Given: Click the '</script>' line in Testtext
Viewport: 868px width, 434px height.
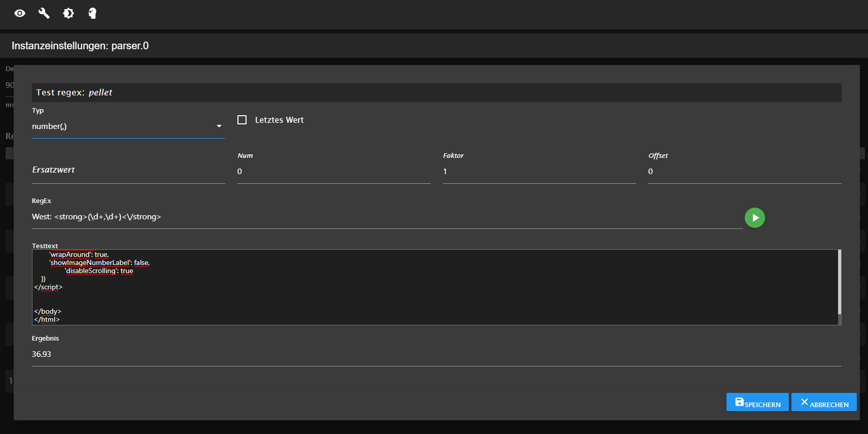Looking at the screenshot, I should tap(48, 287).
